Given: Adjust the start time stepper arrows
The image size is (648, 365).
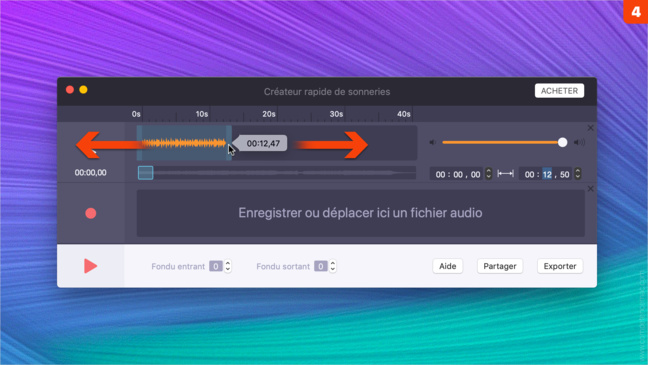Looking at the screenshot, I should click(x=488, y=174).
